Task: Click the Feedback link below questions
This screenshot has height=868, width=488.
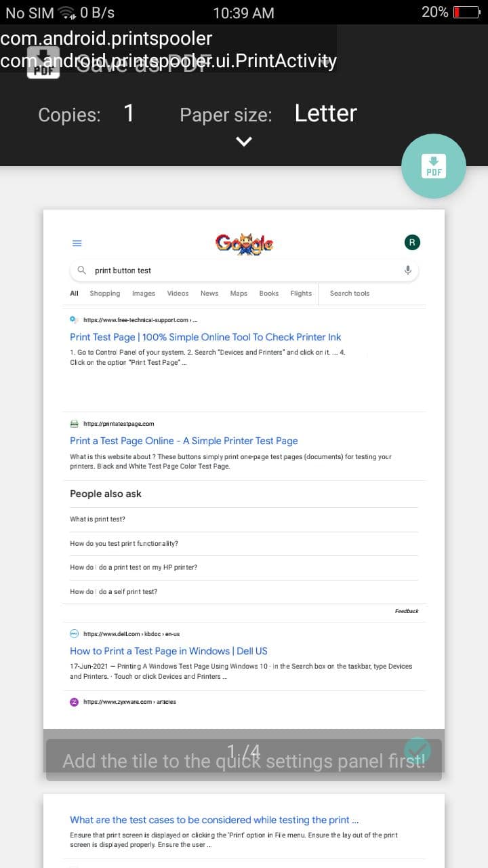Action: coord(407,611)
